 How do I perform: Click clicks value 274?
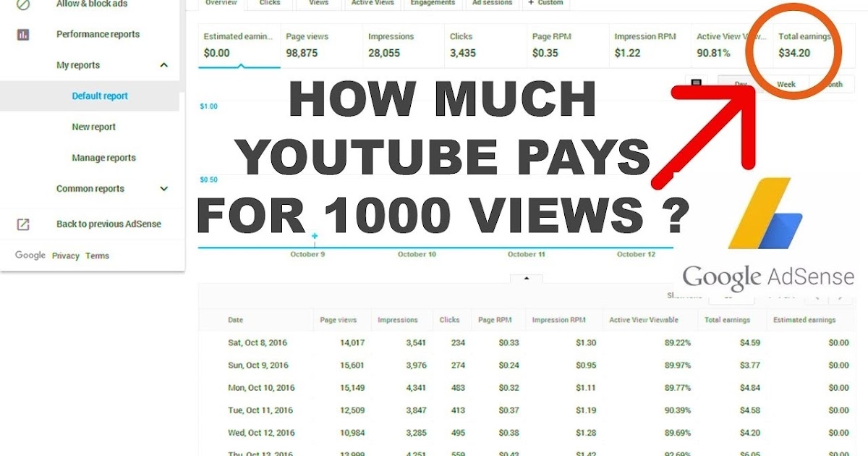point(458,366)
